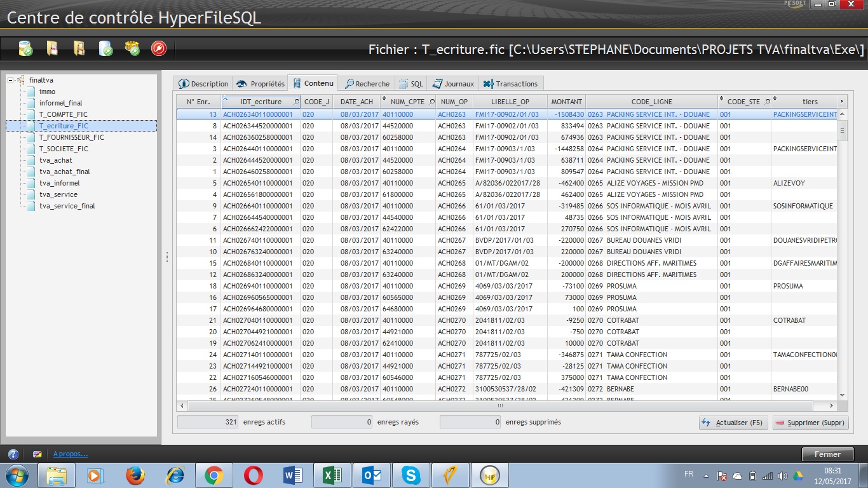The width and height of the screenshot is (868, 488).
Task: Click the volume icon in system tray
Action: click(782, 475)
